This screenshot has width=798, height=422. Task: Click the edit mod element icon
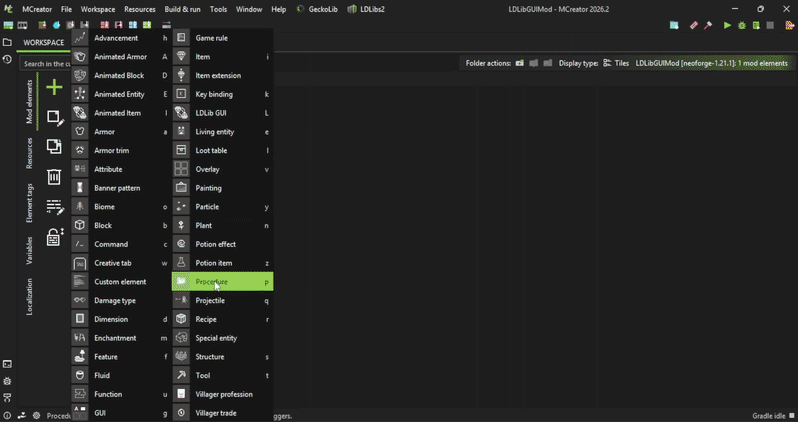tap(55, 118)
